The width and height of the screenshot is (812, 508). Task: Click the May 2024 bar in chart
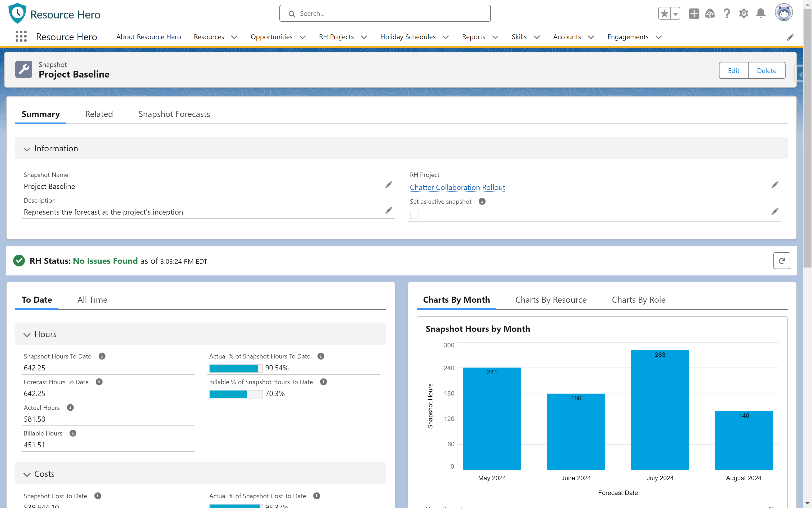click(x=492, y=419)
